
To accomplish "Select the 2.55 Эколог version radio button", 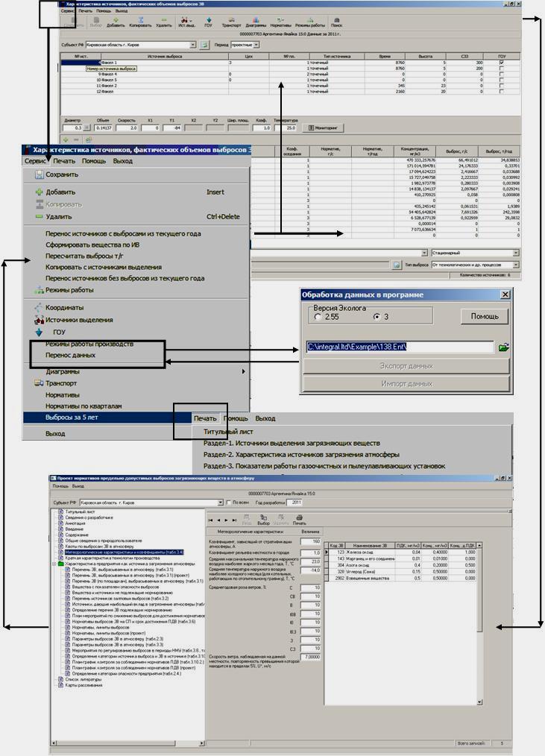I will [319, 317].
